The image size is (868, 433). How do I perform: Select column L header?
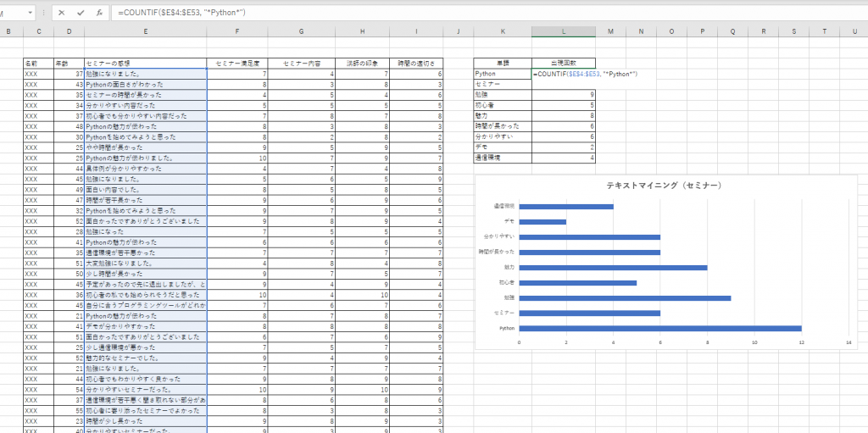(x=564, y=31)
